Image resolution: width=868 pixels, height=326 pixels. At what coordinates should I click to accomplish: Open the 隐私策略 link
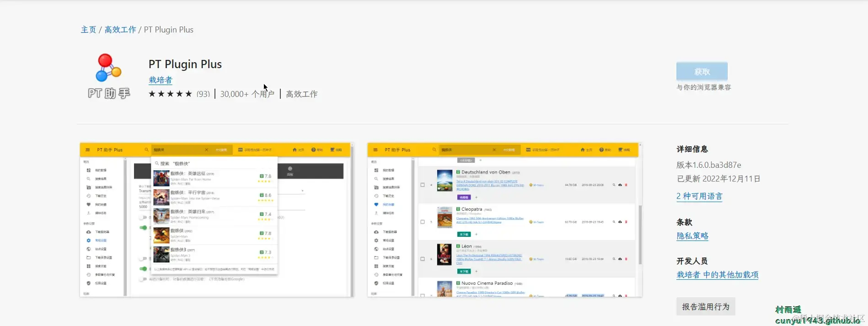pyautogui.click(x=692, y=236)
